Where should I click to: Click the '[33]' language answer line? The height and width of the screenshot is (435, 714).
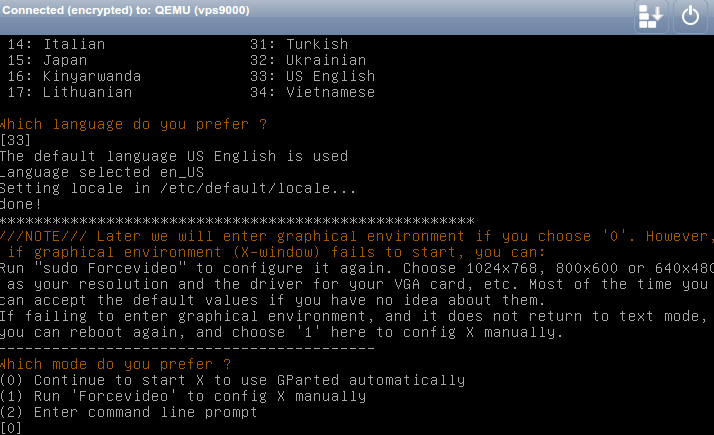[x=16, y=140]
